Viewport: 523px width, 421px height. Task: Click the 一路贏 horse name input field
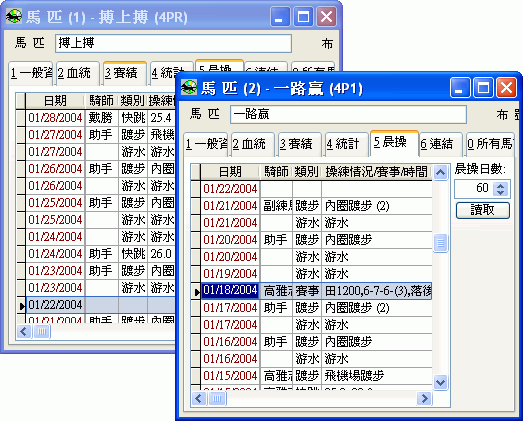348,114
